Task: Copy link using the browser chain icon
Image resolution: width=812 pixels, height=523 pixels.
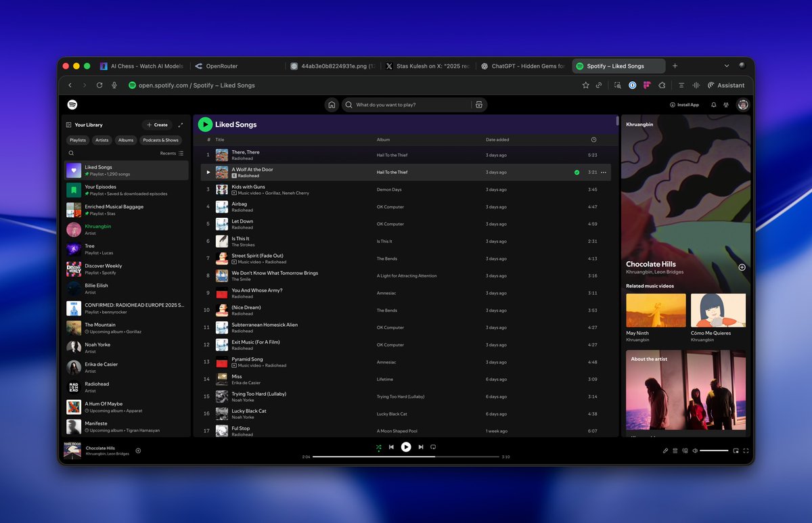Action: pyautogui.click(x=599, y=85)
